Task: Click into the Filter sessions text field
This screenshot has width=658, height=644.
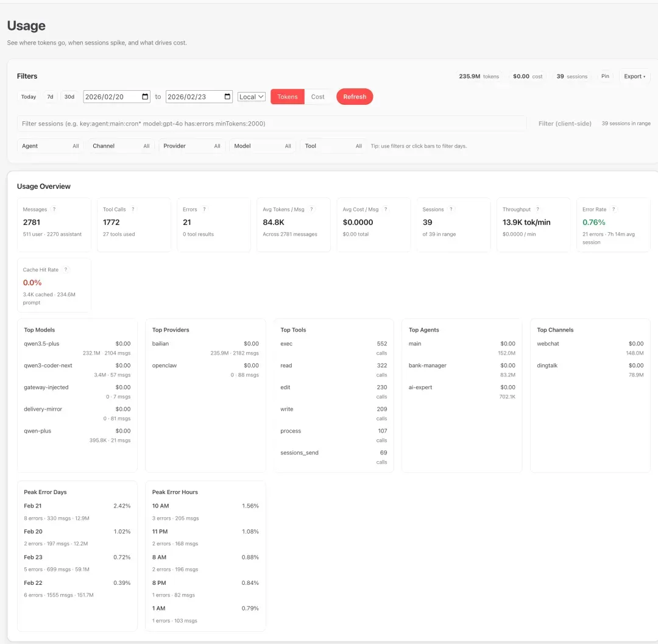Action: pos(272,123)
